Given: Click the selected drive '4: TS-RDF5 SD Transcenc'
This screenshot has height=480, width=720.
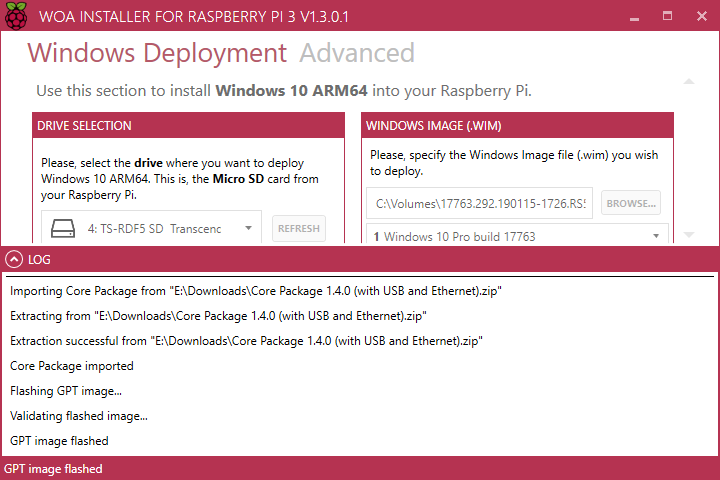Looking at the screenshot, I should (154, 228).
